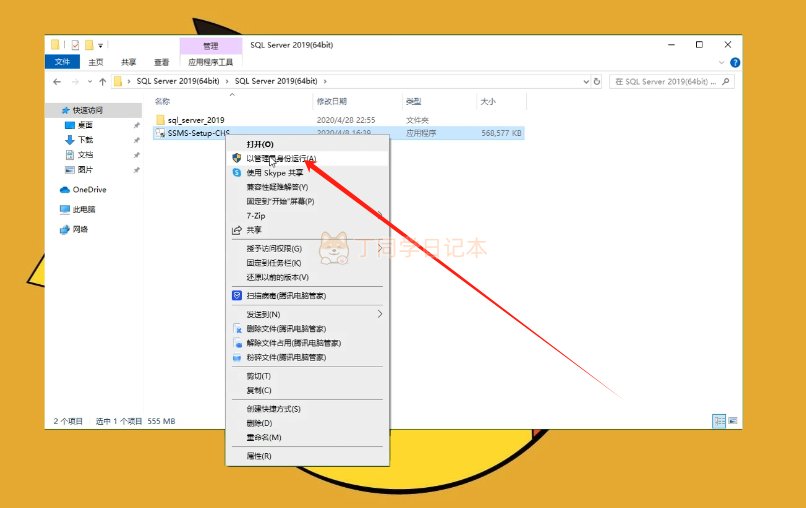806x508 pixels.
Task: Open recent locations dropdown beside forward arrow
Action: coord(89,81)
